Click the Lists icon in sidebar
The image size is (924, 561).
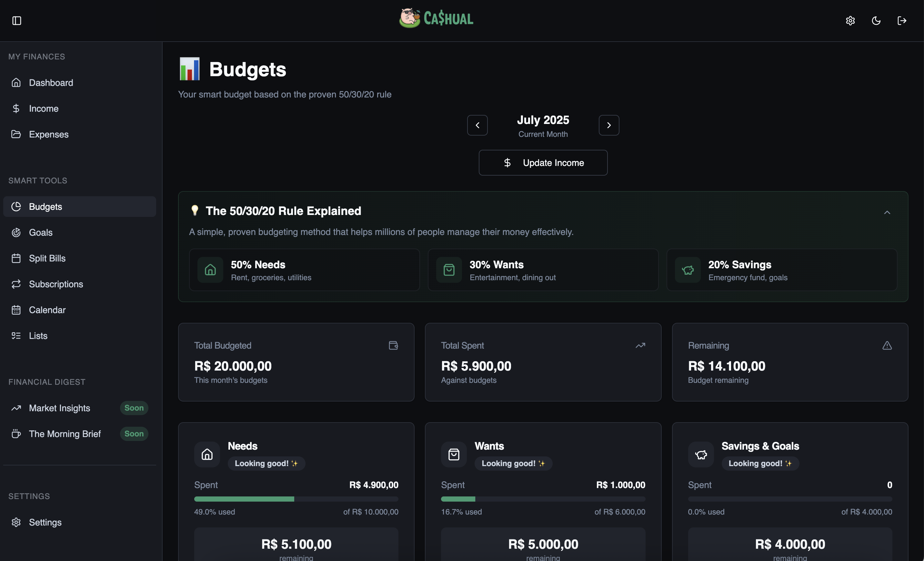click(x=16, y=336)
